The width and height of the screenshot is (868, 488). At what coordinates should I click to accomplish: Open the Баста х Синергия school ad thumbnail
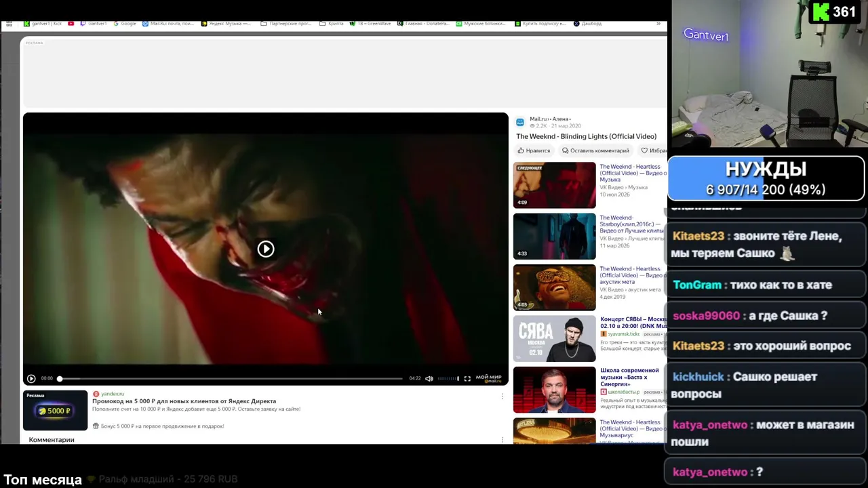point(554,390)
